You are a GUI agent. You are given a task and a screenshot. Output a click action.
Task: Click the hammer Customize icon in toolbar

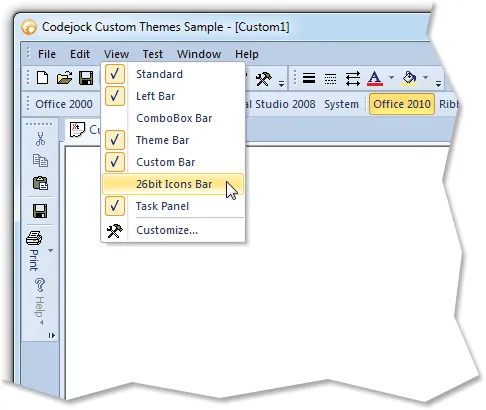point(263,79)
